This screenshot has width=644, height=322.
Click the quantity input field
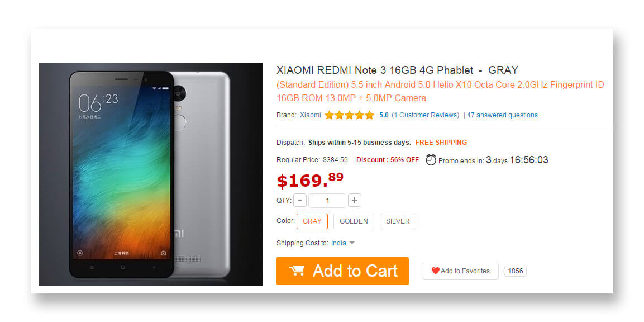pyautogui.click(x=327, y=201)
